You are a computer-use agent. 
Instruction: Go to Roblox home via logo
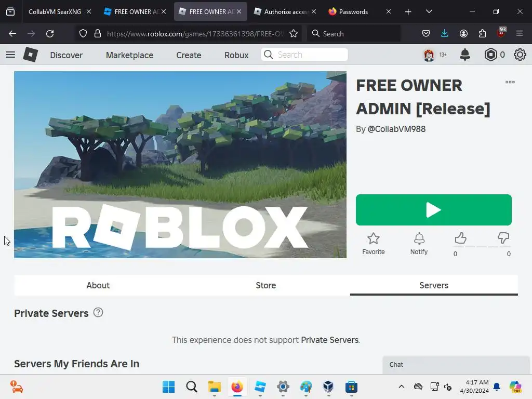30,55
